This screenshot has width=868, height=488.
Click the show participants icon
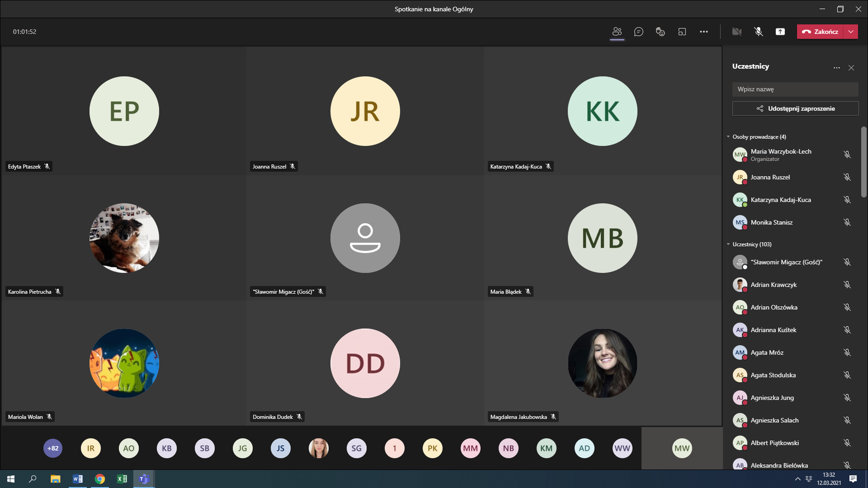click(617, 31)
